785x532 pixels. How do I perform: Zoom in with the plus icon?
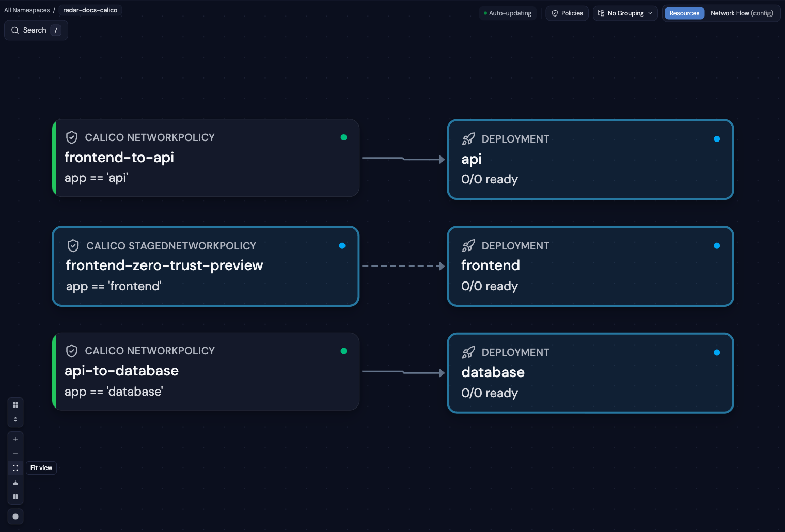[15, 439]
